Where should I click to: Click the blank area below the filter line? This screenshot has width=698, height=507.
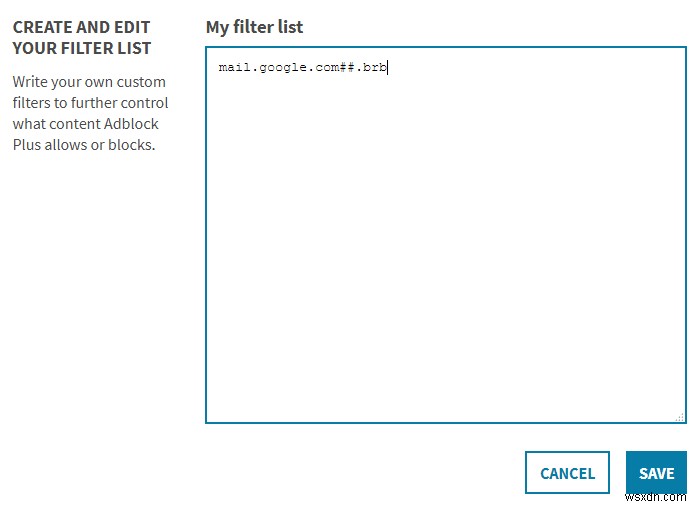pos(446,250)
